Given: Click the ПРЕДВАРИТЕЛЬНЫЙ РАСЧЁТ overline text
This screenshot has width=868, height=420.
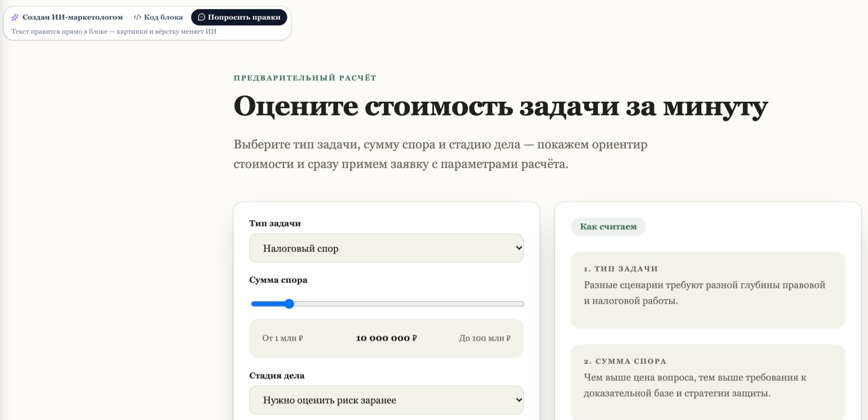Looking at the screenshot, I should [305, 78].
